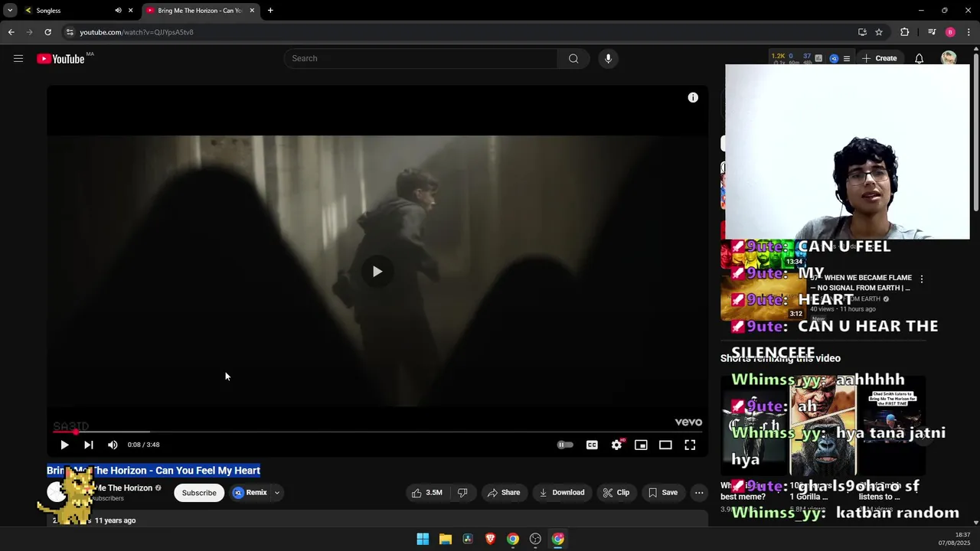Image resolution: width=980 pixels, height=551 pixels.
Task: Seek on the video progress bar
Action: point(377,432)
